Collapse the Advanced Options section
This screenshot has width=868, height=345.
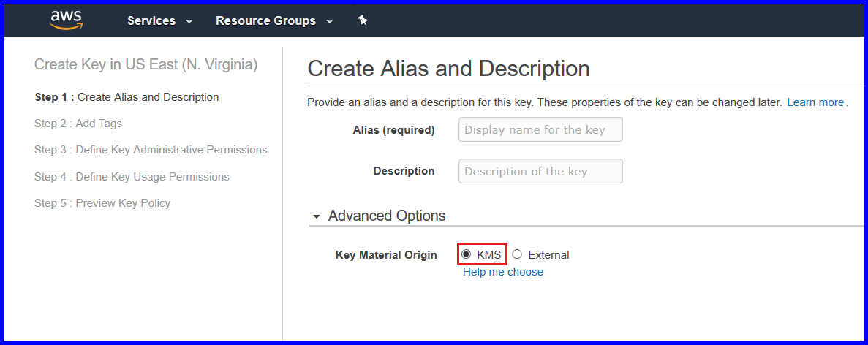point(380,216)
